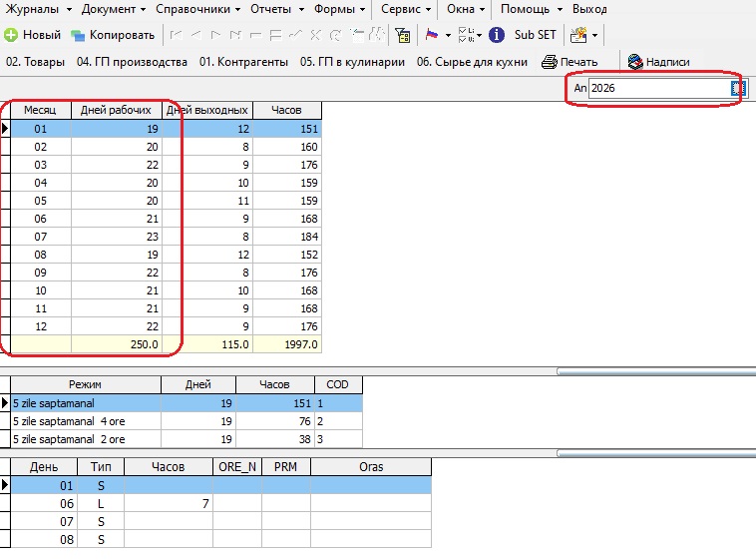Viewport: 756px width, 560px height.
Task: Click the ORE_N column header
Action: point(237,467)
